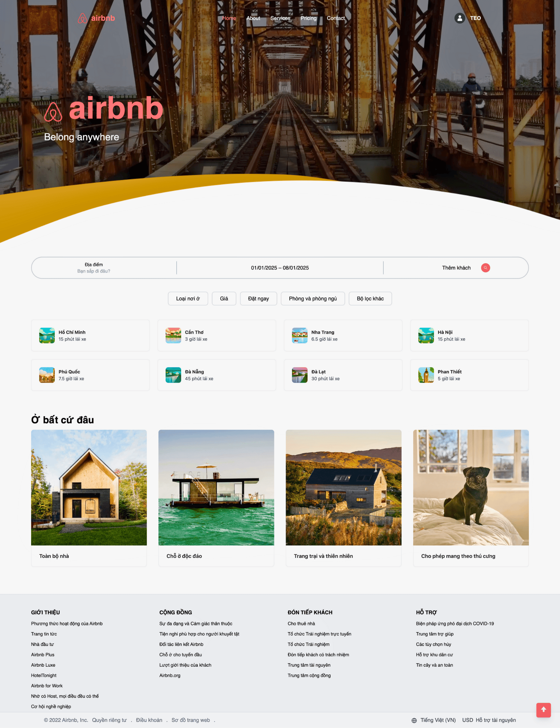Click the Nha Trang city icon
The image size is (560, 728).
[x=300, y=335]
